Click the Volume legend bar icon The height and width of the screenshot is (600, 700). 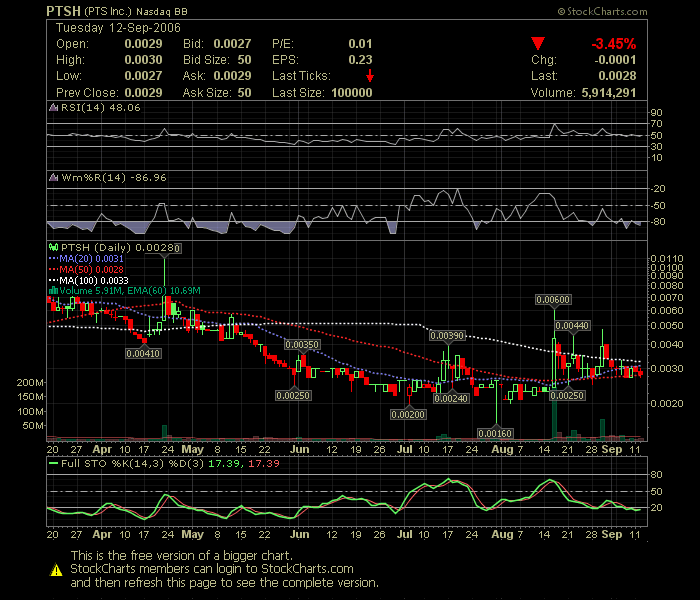[54, 291]
